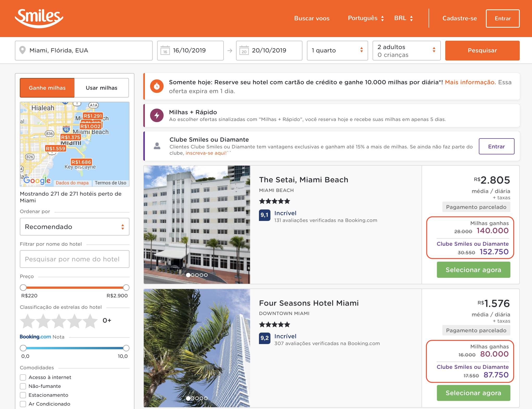Select the Usar milhas tab
The width and height of the screenshot is (532, 409).
pyautogui.click(x=102, y=88)
